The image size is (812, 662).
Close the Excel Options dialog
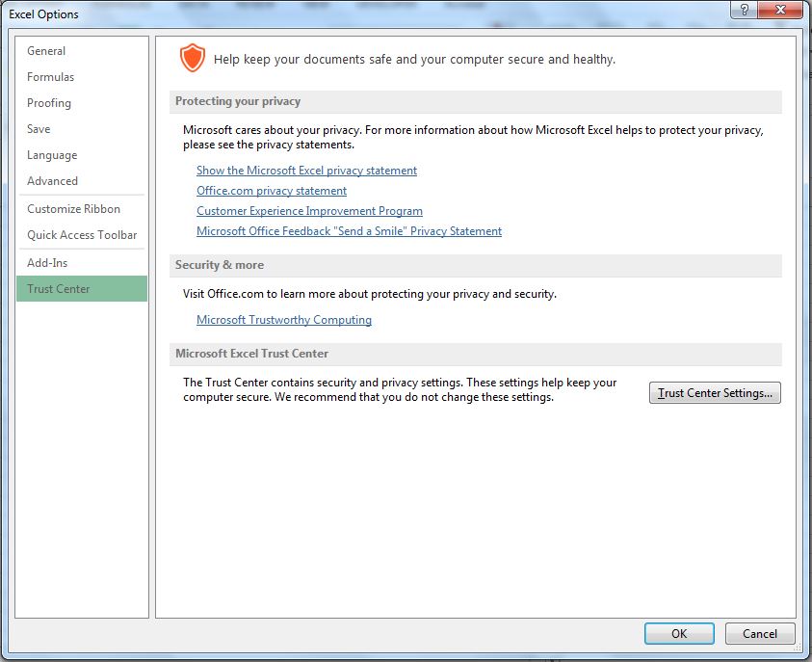point(780,10)
